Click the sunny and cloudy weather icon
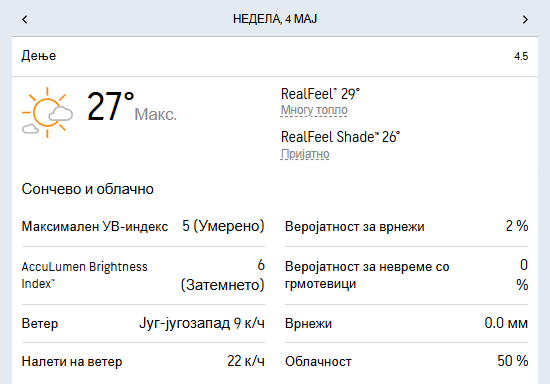This screenshot has width=550, height=384. pyautogui.click(x=47, y=112)
